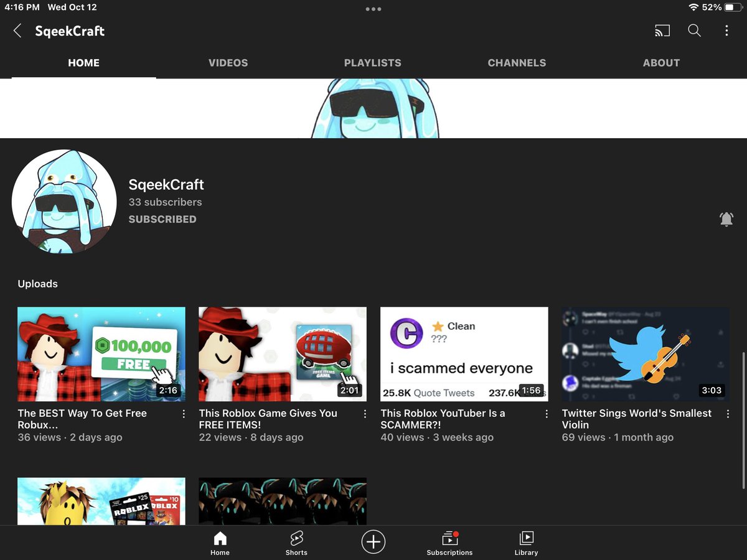Open the dark hooded figures thumbnail video
Screen dimensions: 747x560
(x=283, y=501)
